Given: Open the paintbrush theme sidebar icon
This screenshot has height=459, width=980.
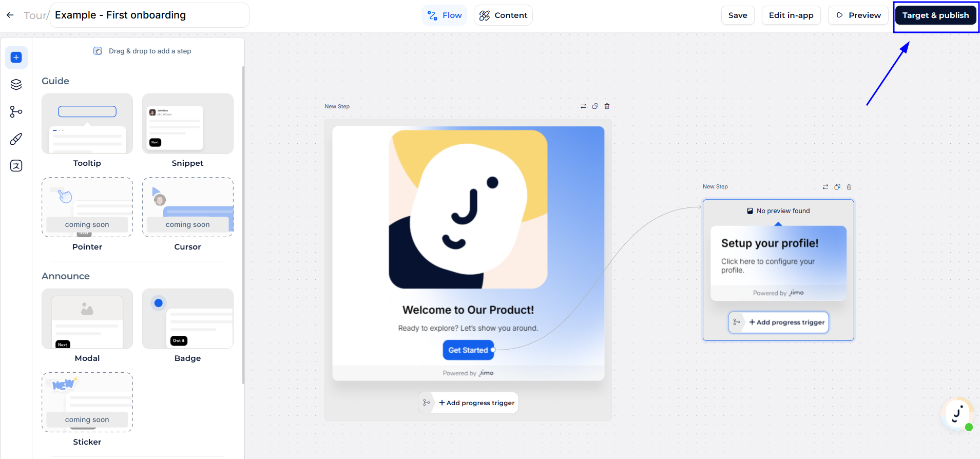Looking at the screenshot, I should click(16, 139).
